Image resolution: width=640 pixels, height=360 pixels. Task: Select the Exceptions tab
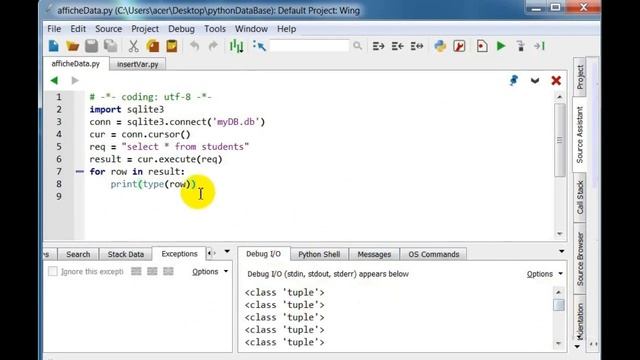tap(179, 254)
